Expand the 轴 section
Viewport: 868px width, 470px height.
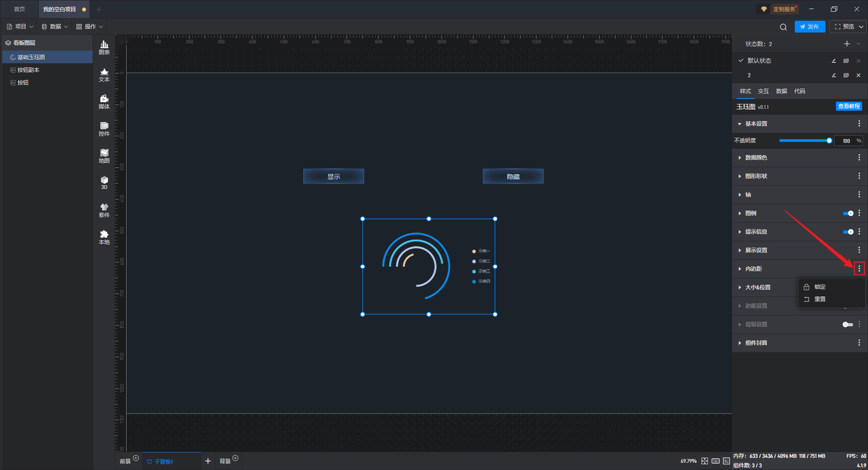pos(740,195)
